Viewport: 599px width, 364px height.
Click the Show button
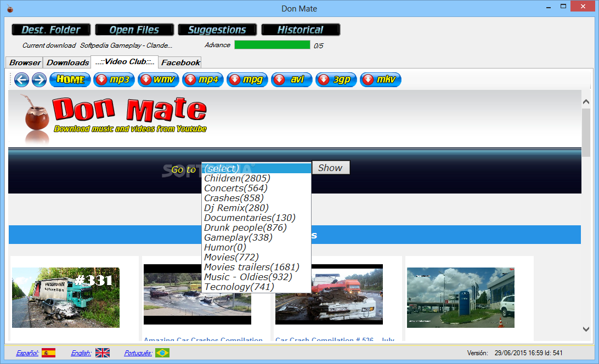[331, 168]
